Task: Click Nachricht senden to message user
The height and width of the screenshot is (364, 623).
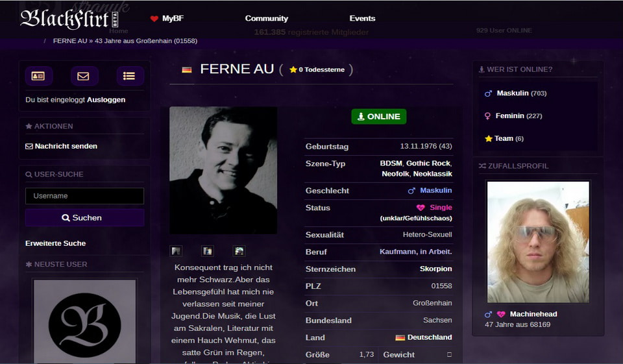Action: point(66,147)
